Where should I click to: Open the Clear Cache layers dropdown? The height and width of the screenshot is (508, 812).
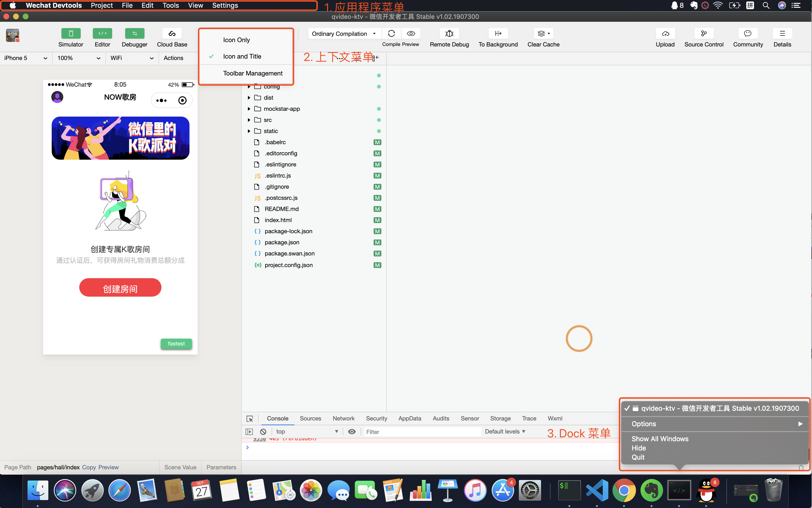click(x=543, y=34)
